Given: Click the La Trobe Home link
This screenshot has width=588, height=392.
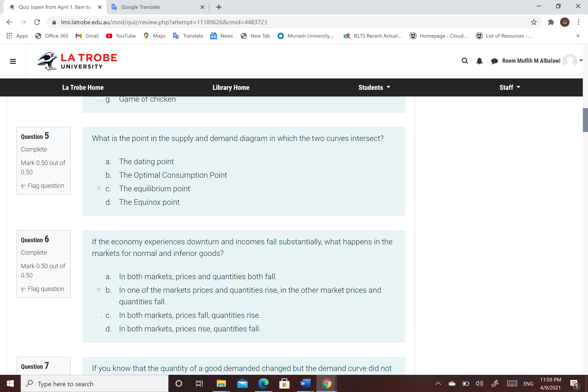Looking at the screenshot, I should [83, 87].
